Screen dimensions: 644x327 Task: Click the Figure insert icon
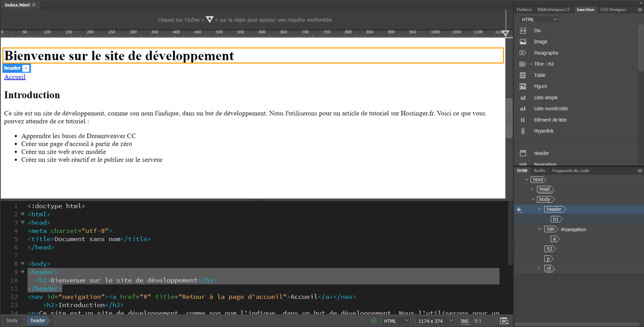[x=523, y=86]
